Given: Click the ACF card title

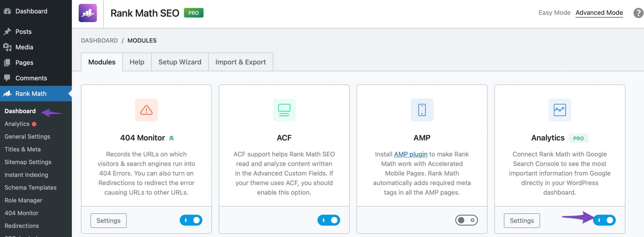Looking at the screenshot, I should click(x=284, y=138).
